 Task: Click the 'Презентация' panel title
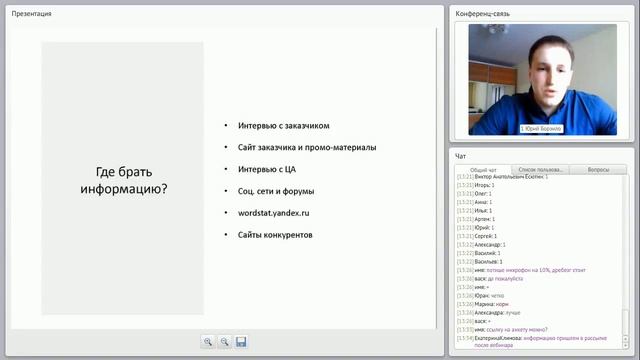tap(31, 13)
